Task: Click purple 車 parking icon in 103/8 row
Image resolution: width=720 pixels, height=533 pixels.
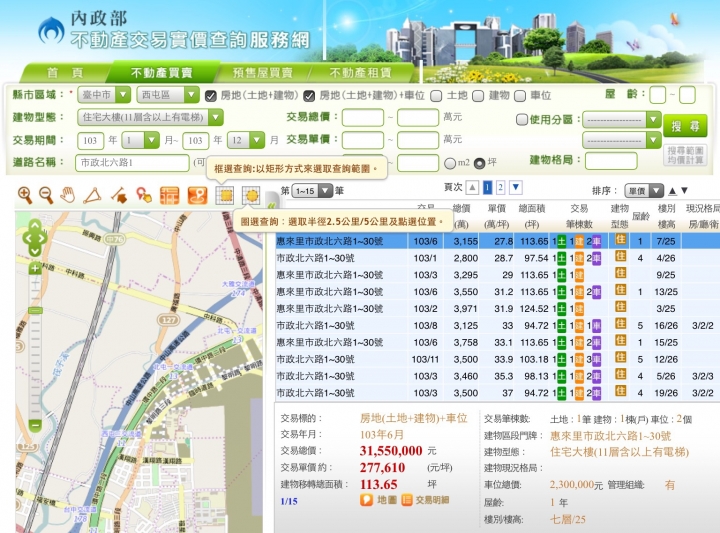Action: coord(596,325)
